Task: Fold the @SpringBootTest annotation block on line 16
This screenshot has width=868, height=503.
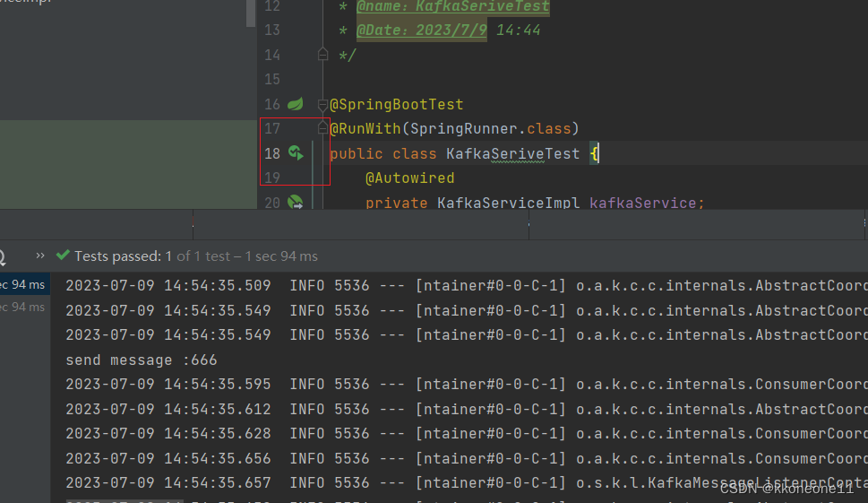Action: 322,104
